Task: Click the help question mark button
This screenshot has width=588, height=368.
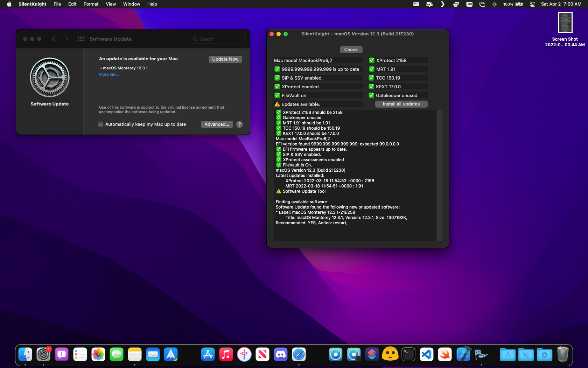Action: coord(239,124)
